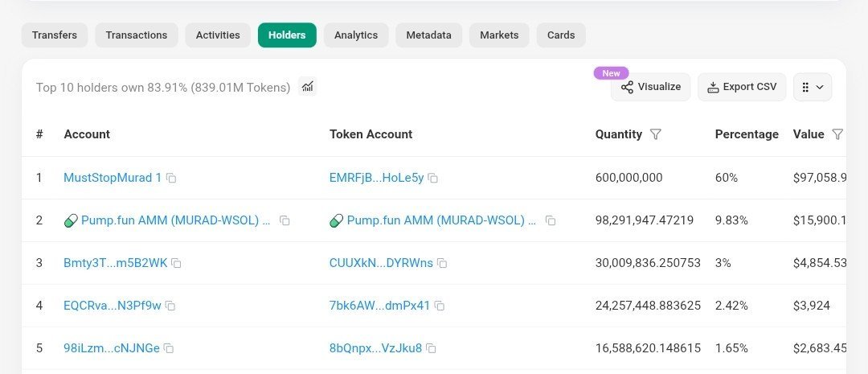Switch to the Markets tab

pyautogui.click(x=499, y=35)
